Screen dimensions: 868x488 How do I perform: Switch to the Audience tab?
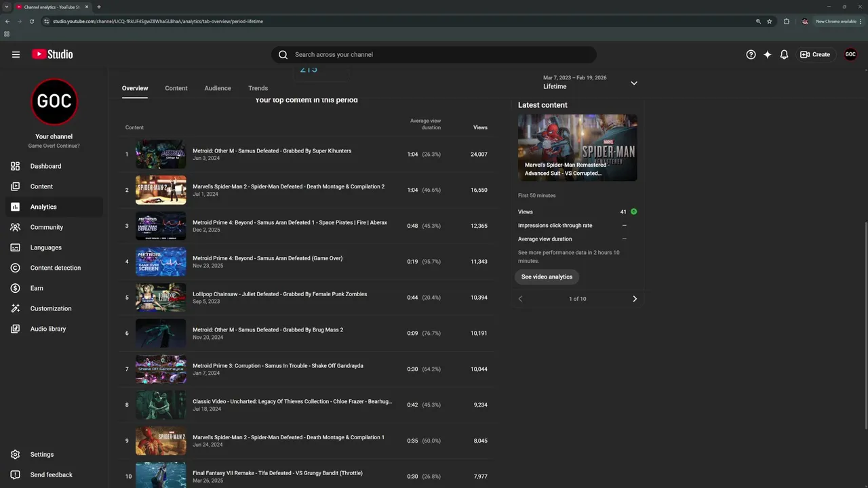(218, 88)
